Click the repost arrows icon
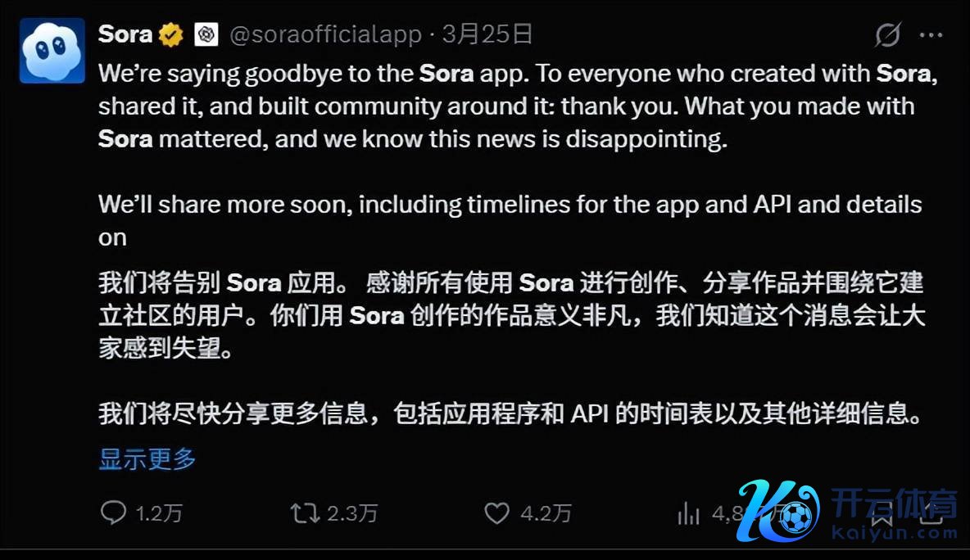 click(305, 513)
